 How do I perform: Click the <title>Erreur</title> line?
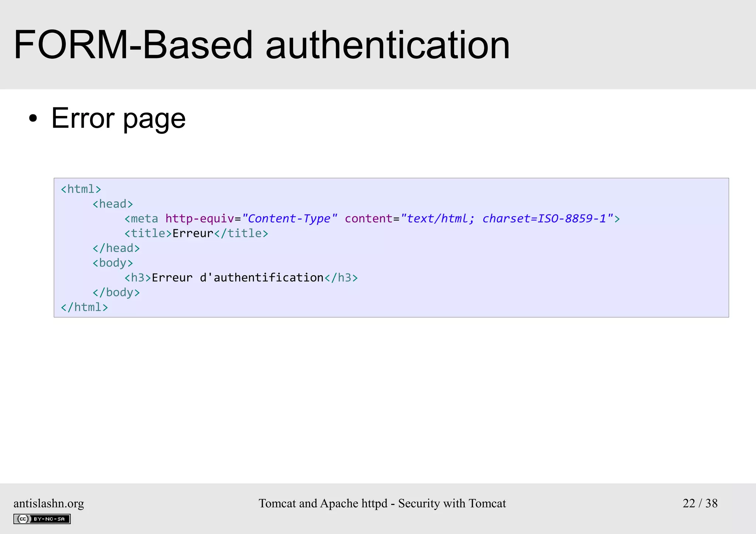coord(196,234)
